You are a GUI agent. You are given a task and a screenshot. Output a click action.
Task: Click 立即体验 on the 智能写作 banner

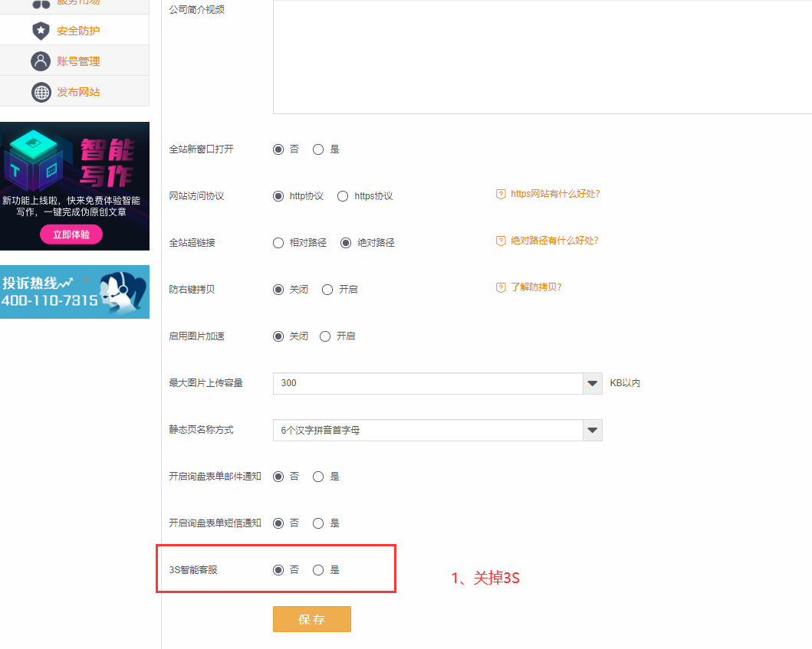(x=71, y=234)
